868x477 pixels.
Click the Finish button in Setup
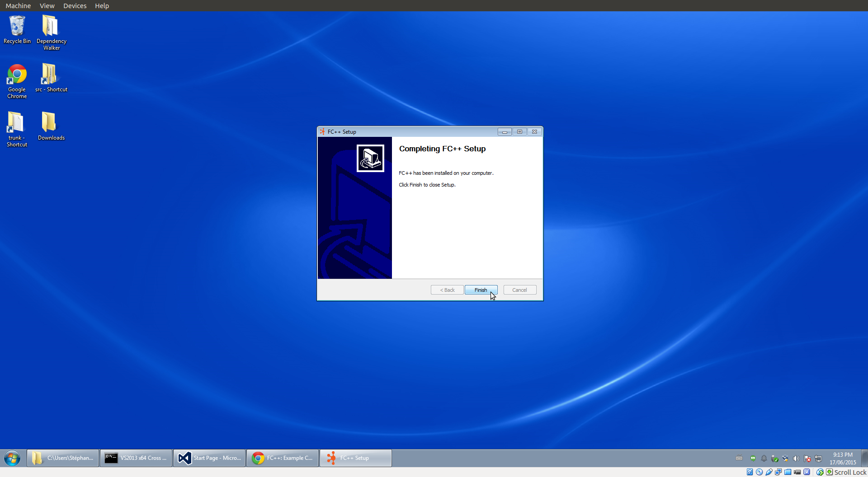point(481,290)
